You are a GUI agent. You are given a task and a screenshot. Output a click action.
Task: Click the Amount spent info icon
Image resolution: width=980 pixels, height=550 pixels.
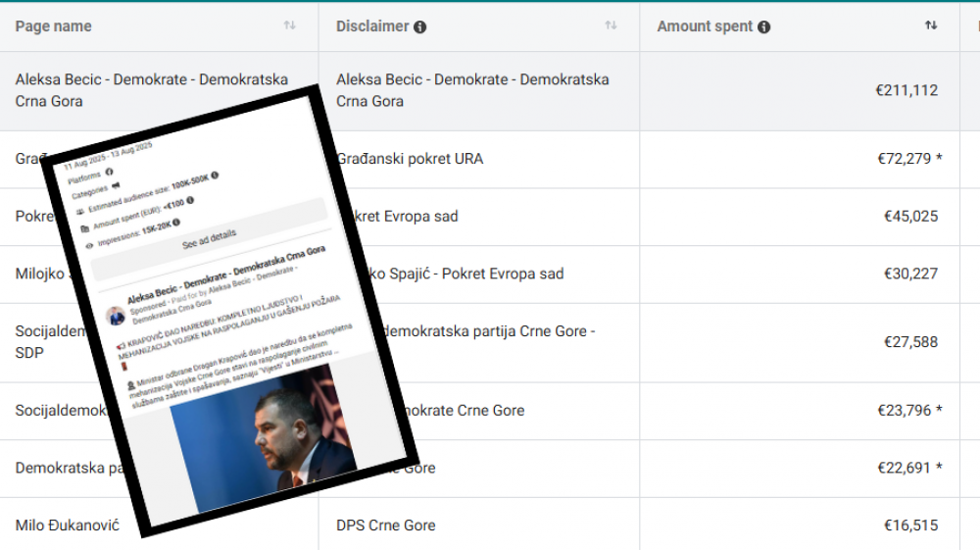[764, 27]
